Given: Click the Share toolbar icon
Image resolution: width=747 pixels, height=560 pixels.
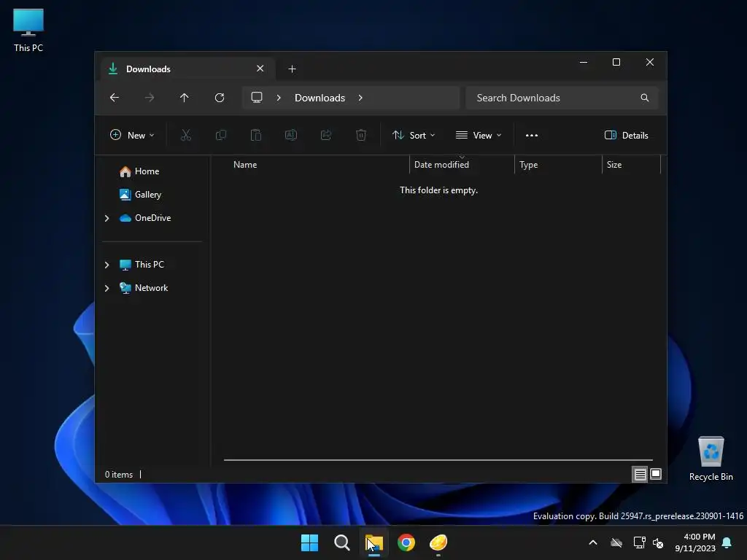Looking at the screenshot, I should click(326, 135).
